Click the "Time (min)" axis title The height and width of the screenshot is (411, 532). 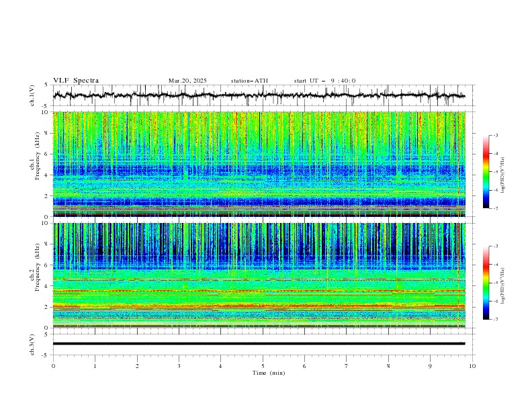(269, 373)
